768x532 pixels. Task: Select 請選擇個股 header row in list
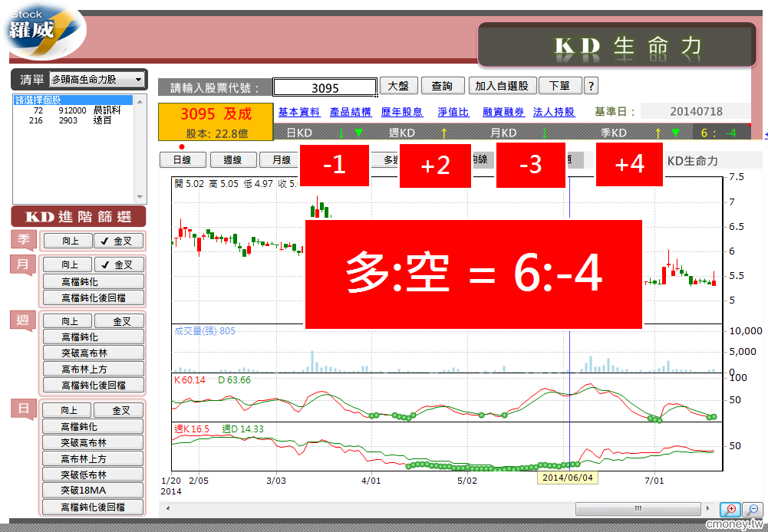coord(73,100)
